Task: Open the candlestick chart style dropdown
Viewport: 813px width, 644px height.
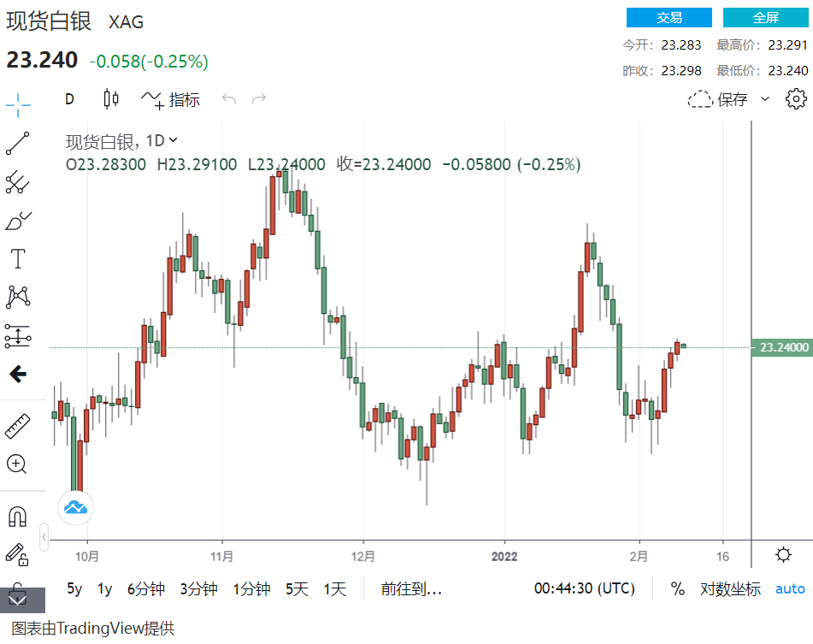Action: (x=111, y=99)
